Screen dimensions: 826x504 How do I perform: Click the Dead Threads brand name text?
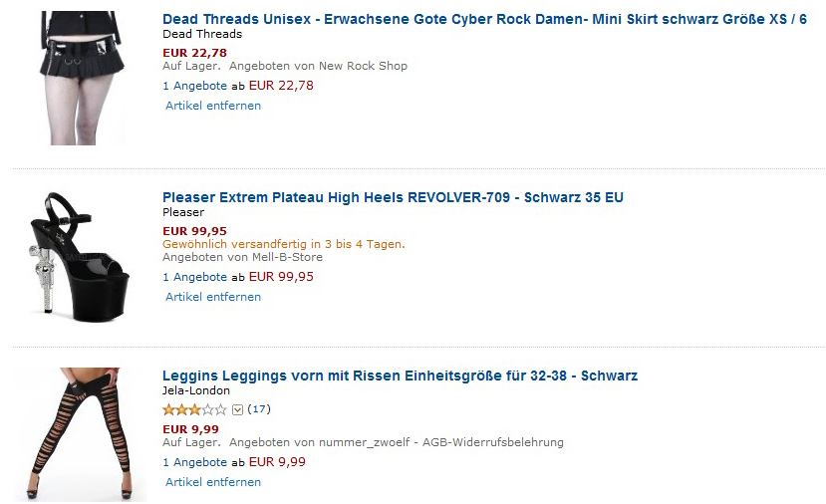tap(202, 34)
